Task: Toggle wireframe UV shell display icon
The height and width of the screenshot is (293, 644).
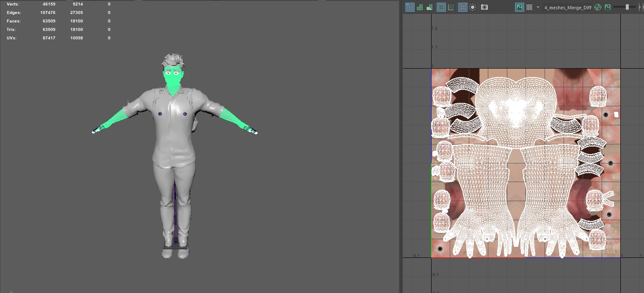Action: pos(410,7)
